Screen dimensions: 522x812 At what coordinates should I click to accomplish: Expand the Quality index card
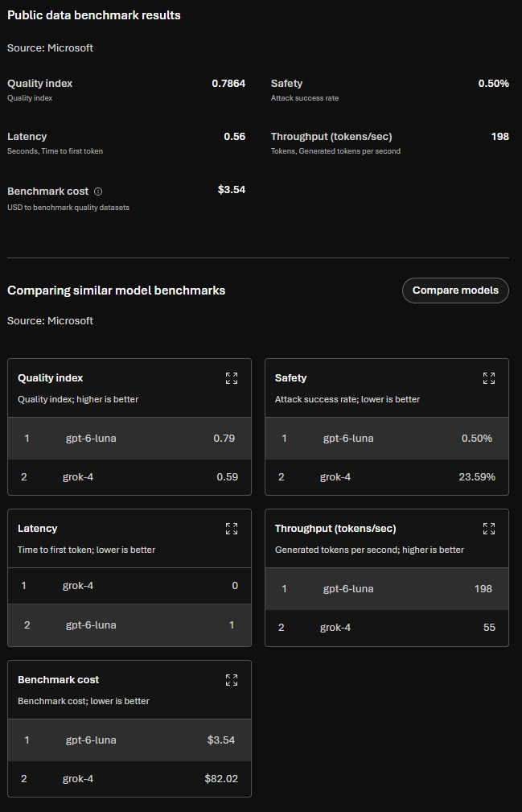coord(232,378)
